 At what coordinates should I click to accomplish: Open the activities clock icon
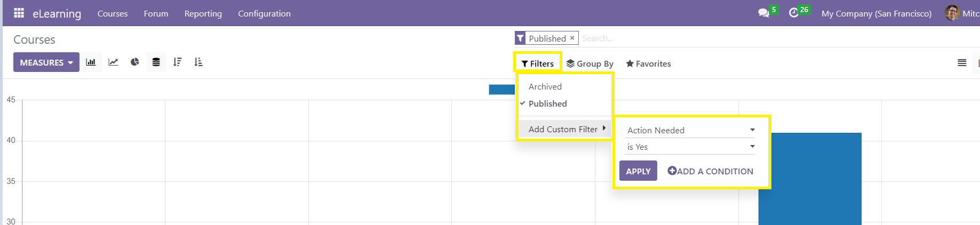coord(794,13)
